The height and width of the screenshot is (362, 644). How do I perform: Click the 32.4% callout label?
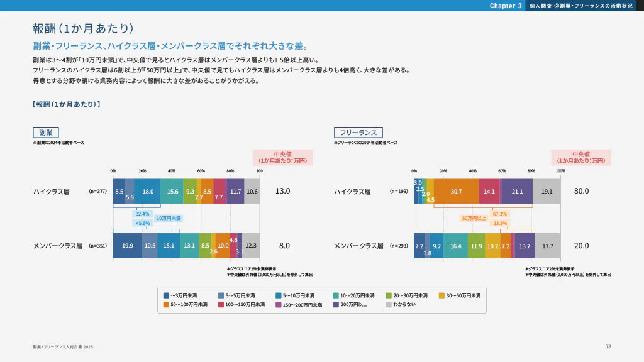pyautogui.click(x=143, y=214)
